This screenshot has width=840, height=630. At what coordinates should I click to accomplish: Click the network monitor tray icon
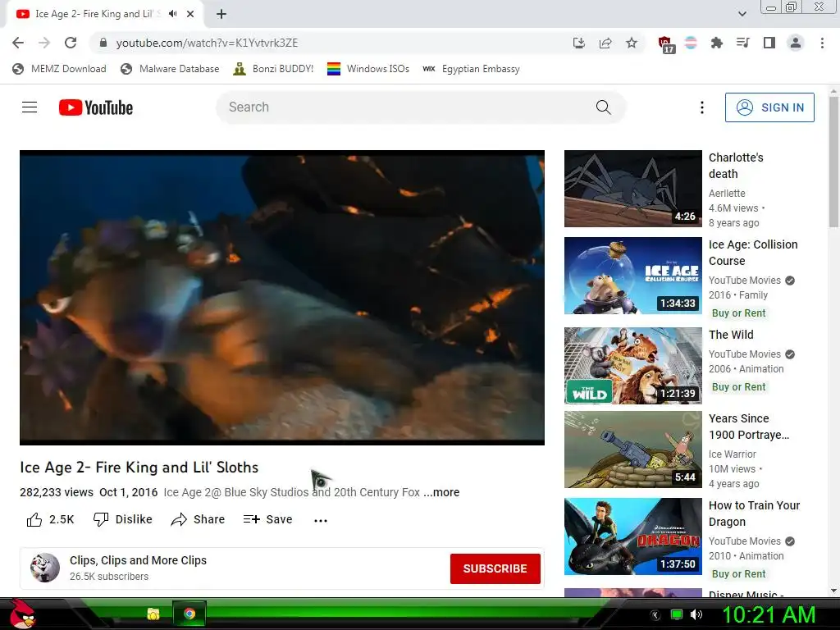click(677, 614)
